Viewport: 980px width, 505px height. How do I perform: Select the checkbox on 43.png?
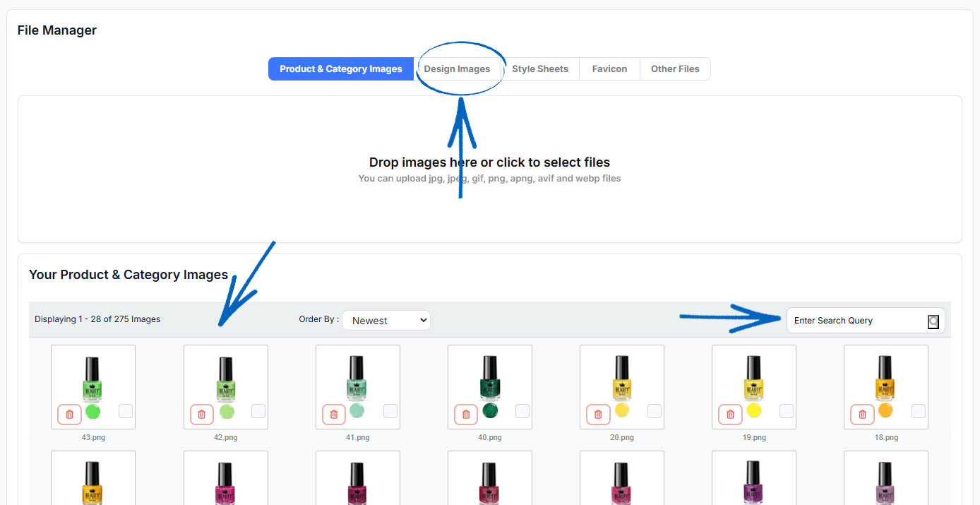click(126, 411)
